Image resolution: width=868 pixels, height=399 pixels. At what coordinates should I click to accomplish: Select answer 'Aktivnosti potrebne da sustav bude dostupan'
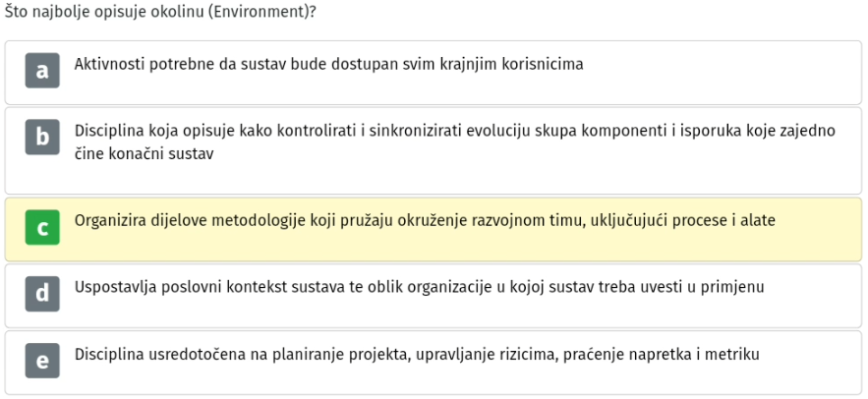click(x=434, y=72)
